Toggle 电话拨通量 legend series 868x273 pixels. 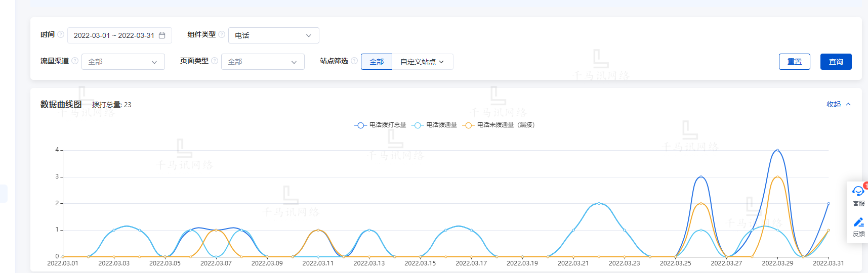[x=435, y=125]
